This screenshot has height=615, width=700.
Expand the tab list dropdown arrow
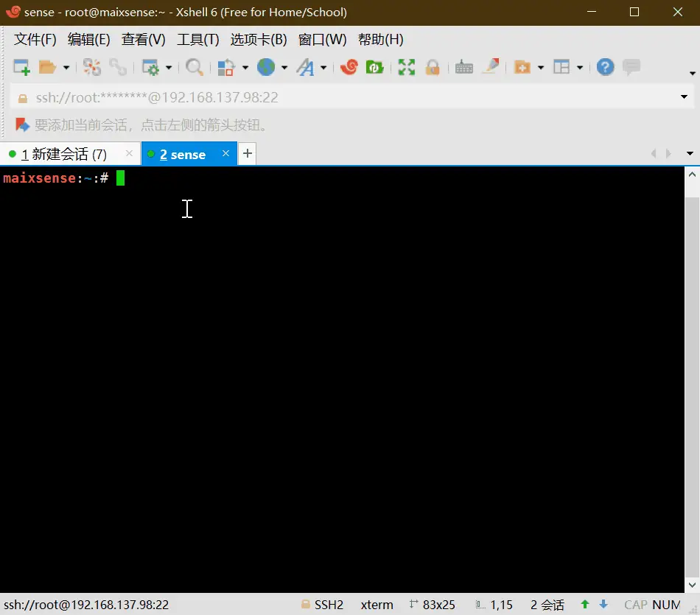click(690, 153)
